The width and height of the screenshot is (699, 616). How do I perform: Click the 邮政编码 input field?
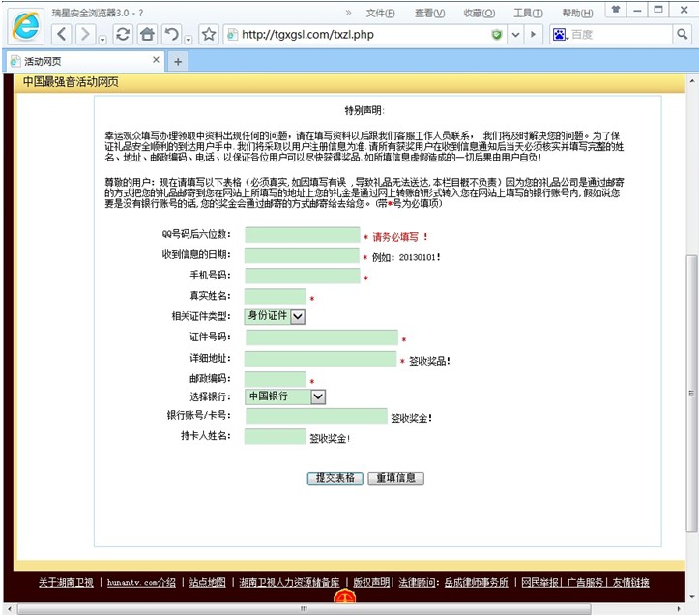click(x=275, y=379)
